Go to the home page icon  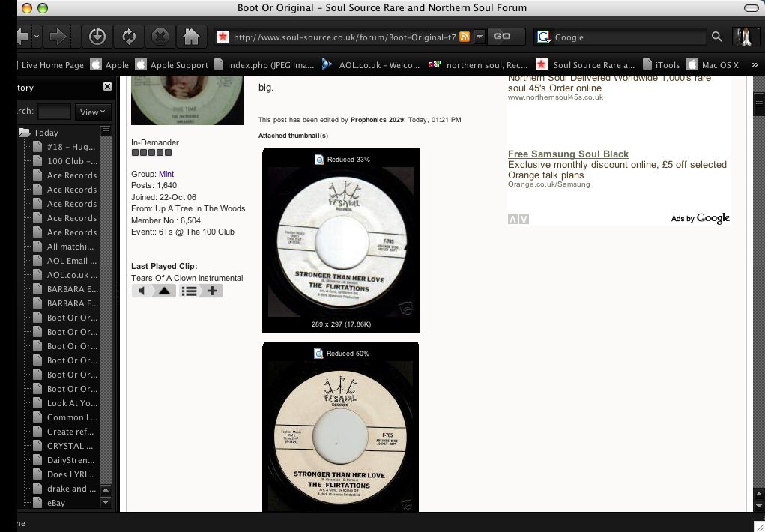[191, 37]
